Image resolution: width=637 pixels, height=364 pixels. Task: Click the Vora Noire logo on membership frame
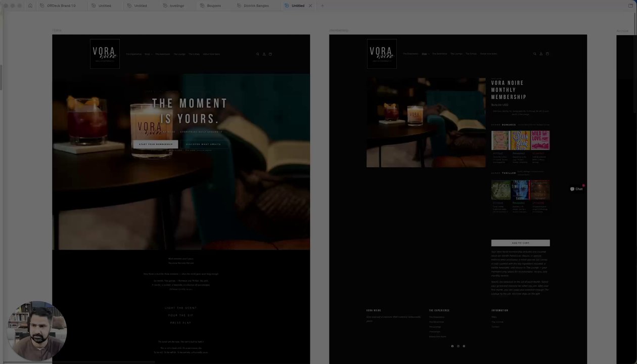coord(382,54)
